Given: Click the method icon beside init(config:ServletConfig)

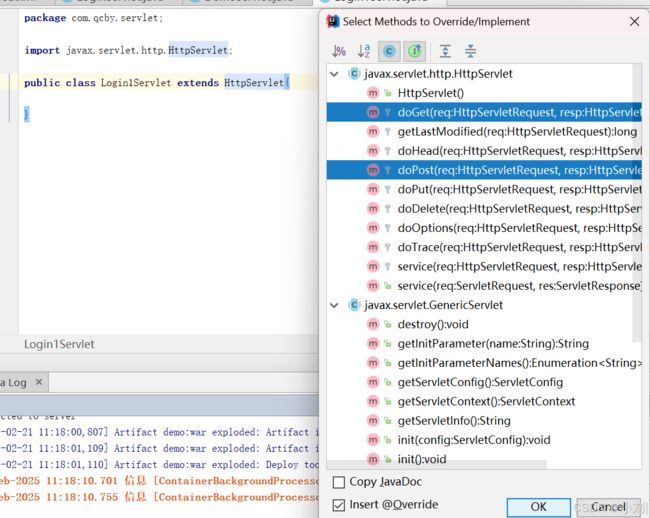Looking at the screenshot, I should point(373,440).
